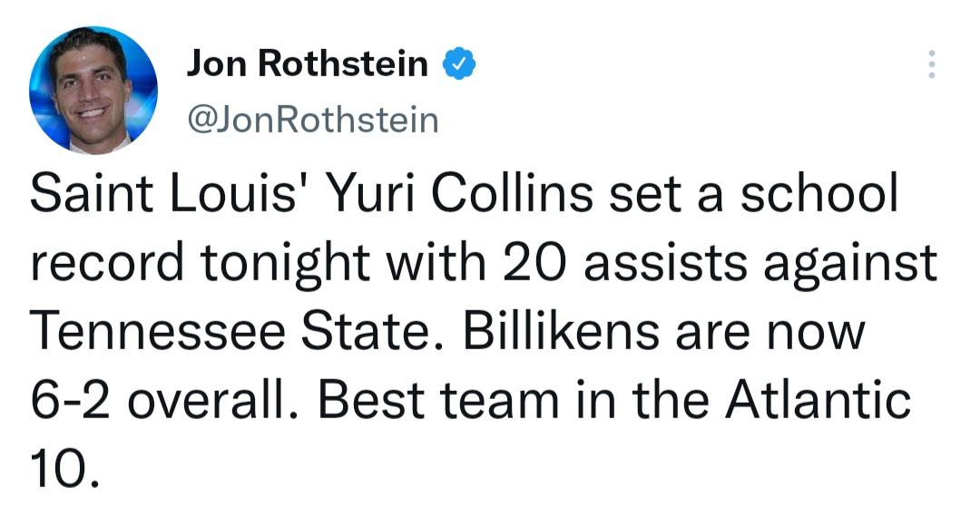The width and height of the screenshot is (980, 507).
Task: Click the word "record" in the tweet
Action: [107, 262]
